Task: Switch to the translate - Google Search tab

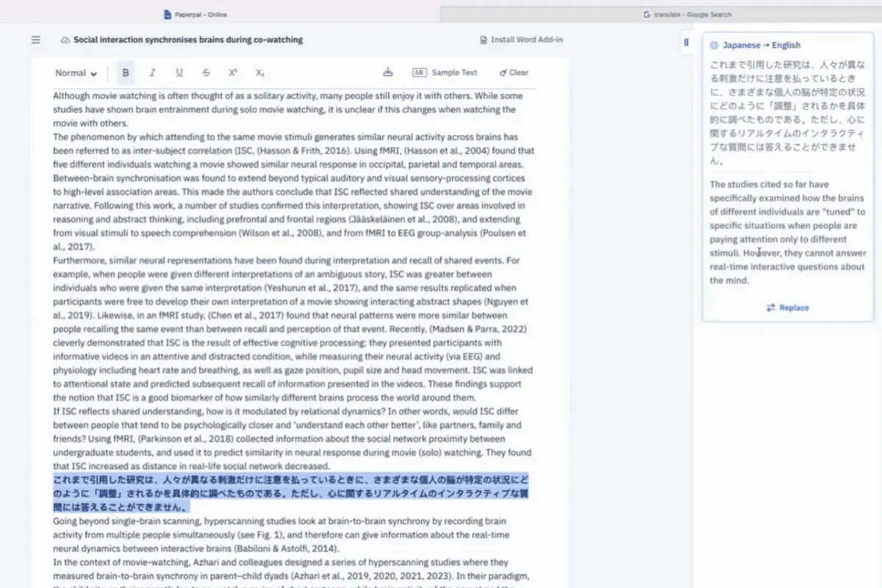Action: 687,14
